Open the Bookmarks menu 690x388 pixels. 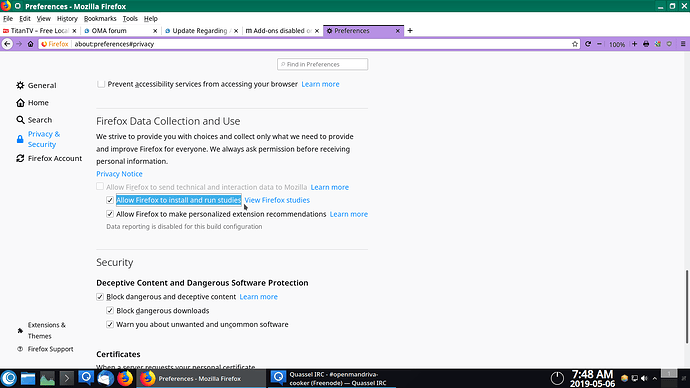point(100,18)
